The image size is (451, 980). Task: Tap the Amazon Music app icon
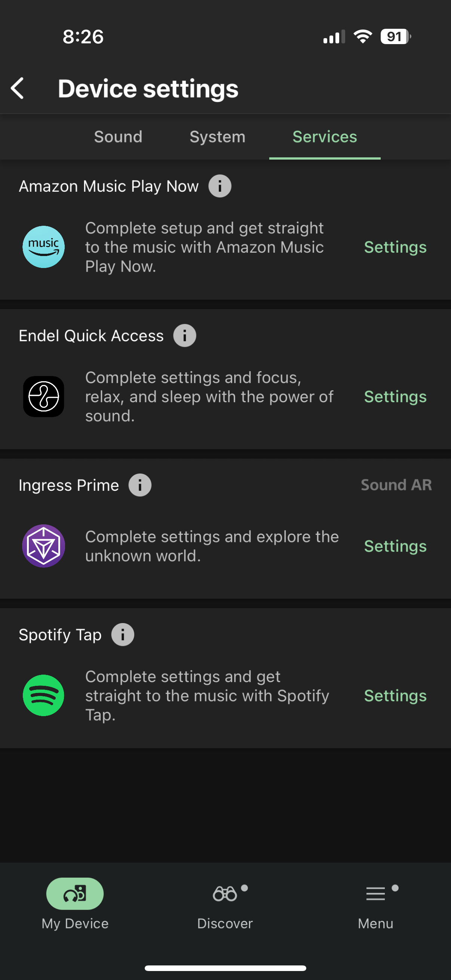point(44,247)
